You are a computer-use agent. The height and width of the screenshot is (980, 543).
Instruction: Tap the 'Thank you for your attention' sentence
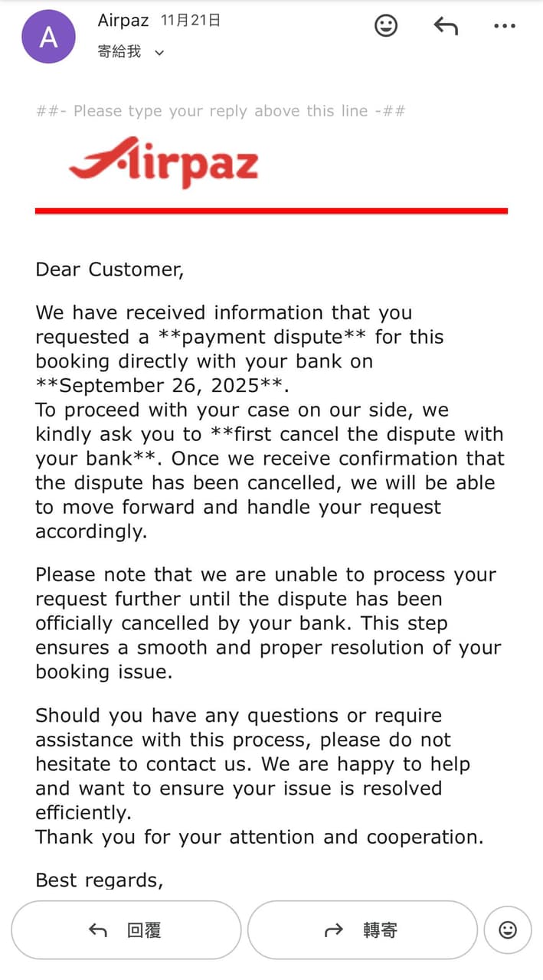(260, 837)
